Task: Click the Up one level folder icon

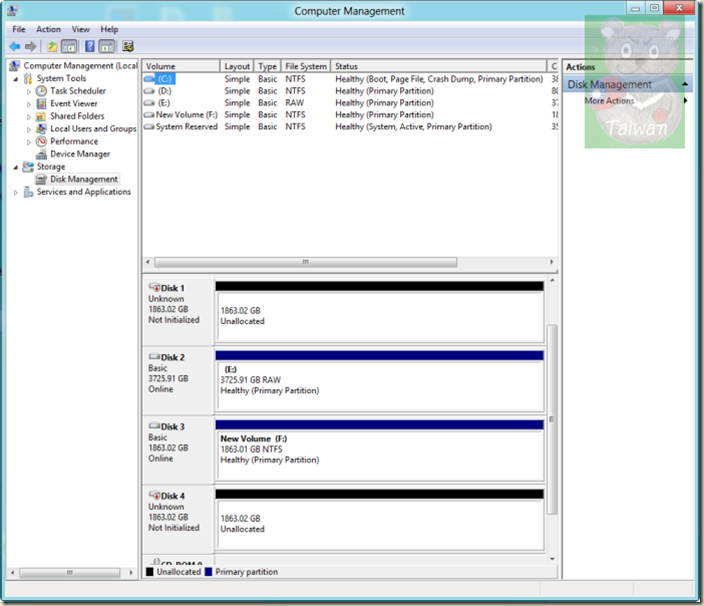Action: pyautogui.click(x=53, y=46)
